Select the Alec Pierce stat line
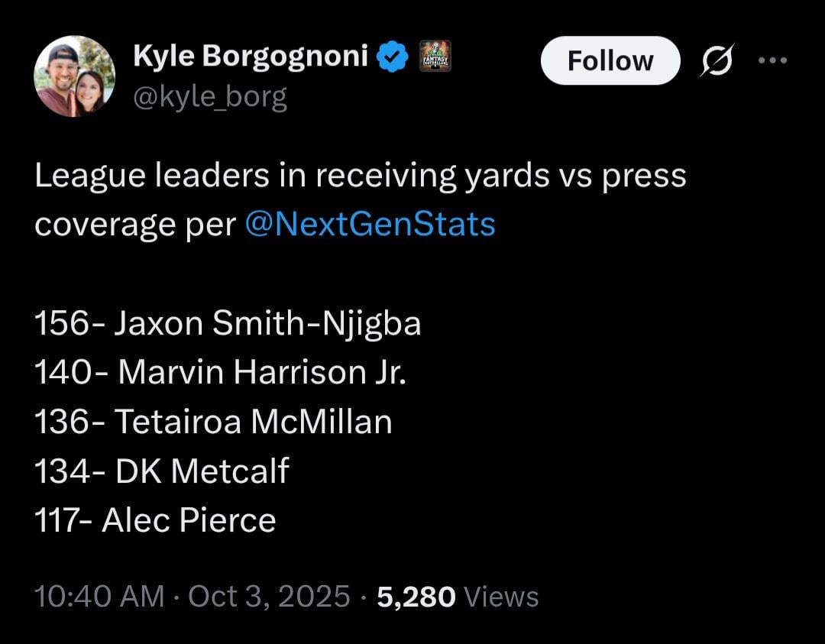825x644 pixels. 154,519
